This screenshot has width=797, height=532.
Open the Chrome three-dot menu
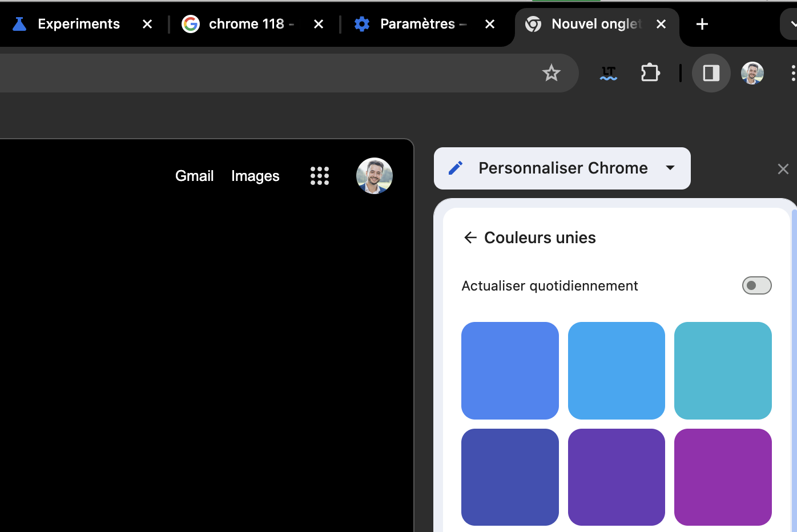pyautogui.click(x=792, y=73)
